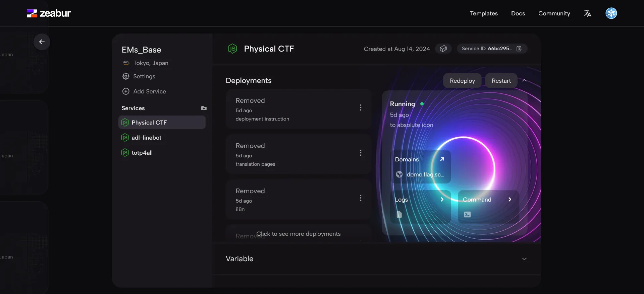Screen dimensions: 644x294
Task: Click the Node.js icon next to Physical CTF header
Action: tap(232, 49)
